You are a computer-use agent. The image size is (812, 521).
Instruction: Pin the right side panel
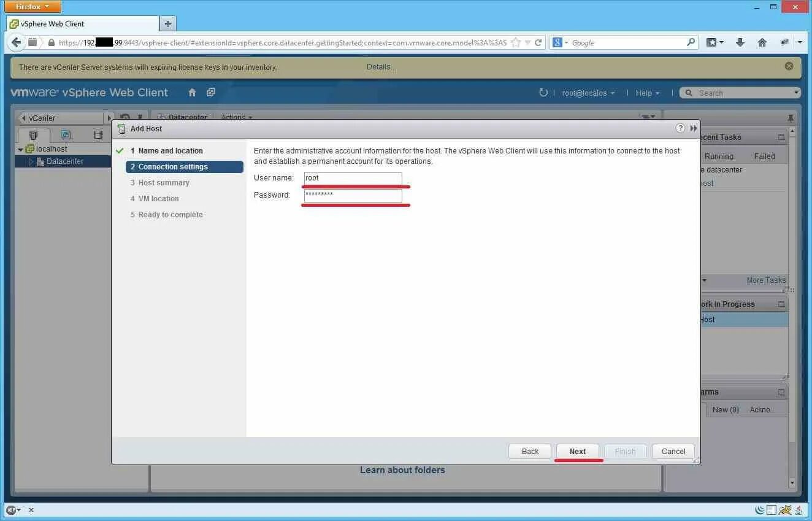[x=791, y=118]
